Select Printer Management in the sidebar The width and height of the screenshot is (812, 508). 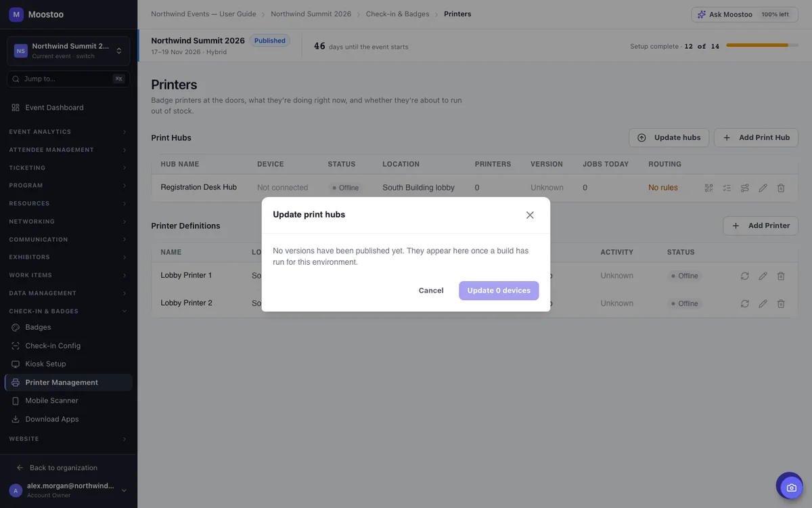tap(68, 382)
